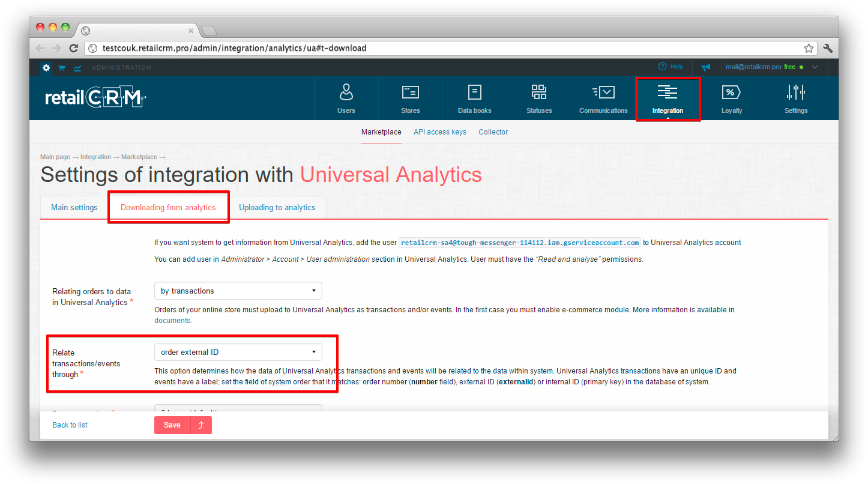The image size is (868, 484).
Task: Switch to Downloading from analytics tab
Action: 168,207
